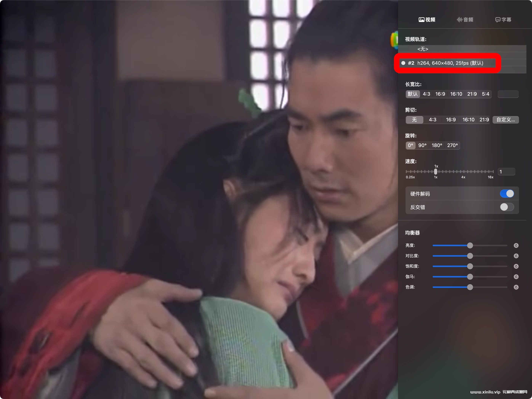
Task: Set rotation to 0°
Action: point(411,146)
